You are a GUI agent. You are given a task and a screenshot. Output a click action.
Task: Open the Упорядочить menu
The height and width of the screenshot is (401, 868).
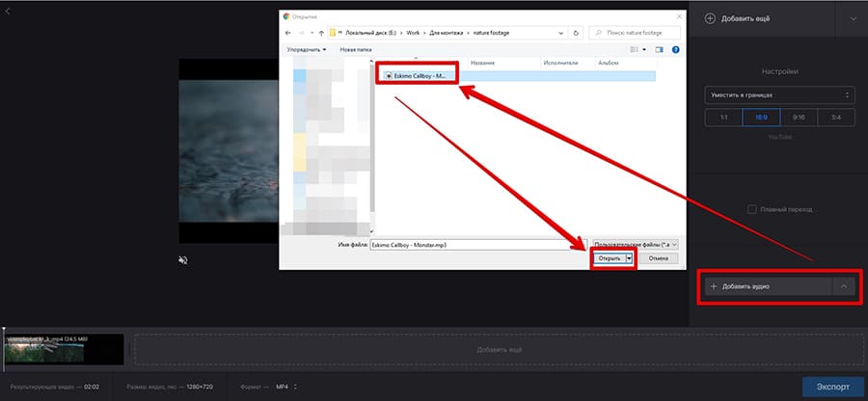[x=307, y=48]
